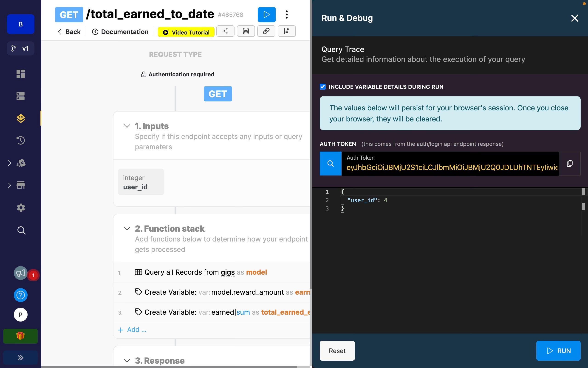Go Back to the endpoint list

click(69, 32)
